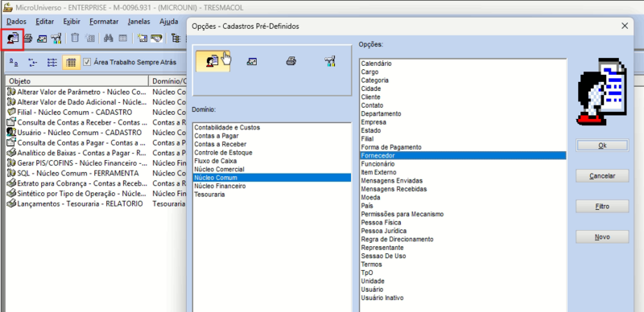The width and height of the screenshot is (644, 312).
Task: Select Fluxo de Caixa domain
Action: tap(272, 161)
